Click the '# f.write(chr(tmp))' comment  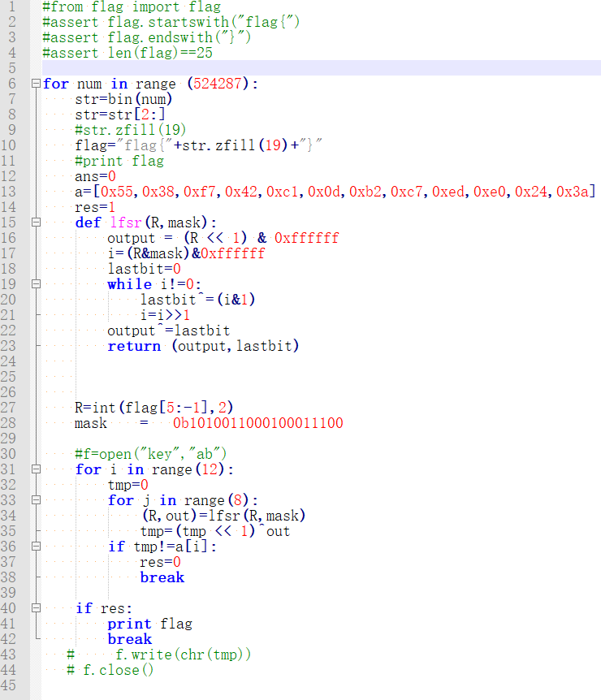159,655
